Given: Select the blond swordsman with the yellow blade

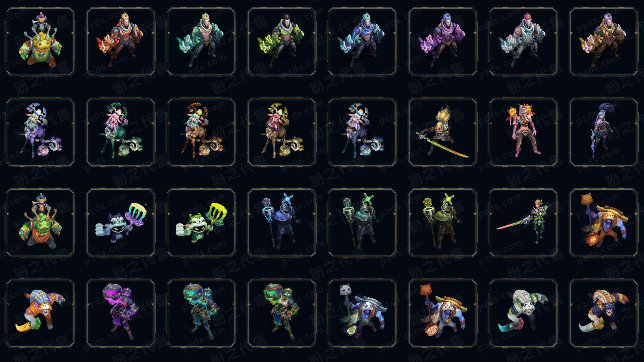Looking at the screenshot, I should pyautogui.click(x=443, y=132).
